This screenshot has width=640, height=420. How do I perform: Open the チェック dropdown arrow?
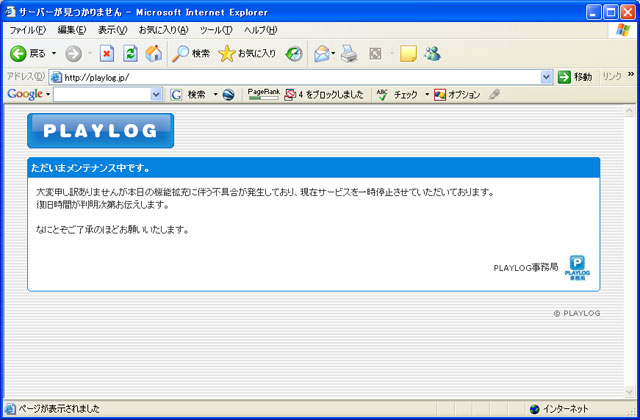tap(427, 95)
